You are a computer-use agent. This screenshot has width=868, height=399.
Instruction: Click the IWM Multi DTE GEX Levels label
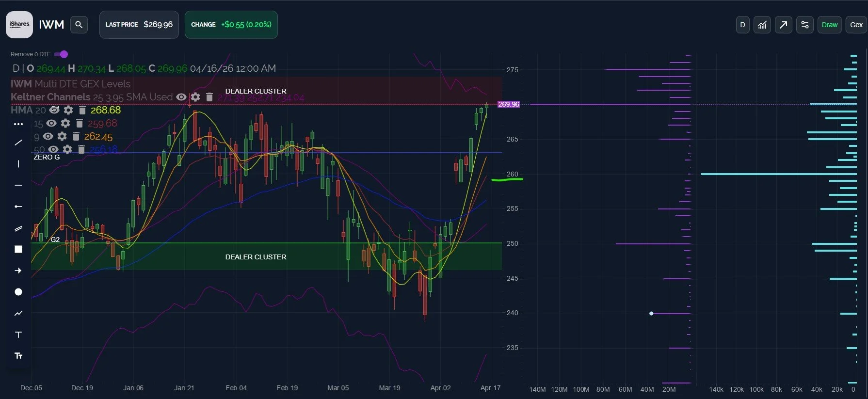tap(71, 84)
